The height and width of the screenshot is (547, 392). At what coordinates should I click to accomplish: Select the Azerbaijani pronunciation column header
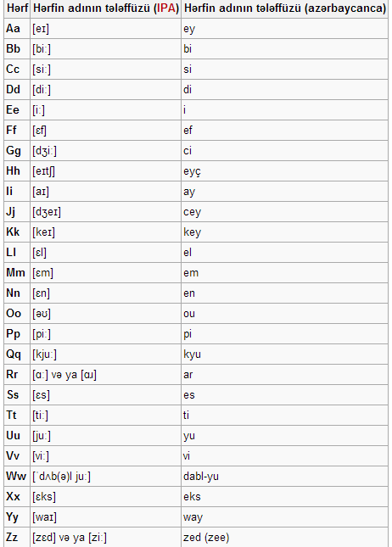(x=285, y=8)
